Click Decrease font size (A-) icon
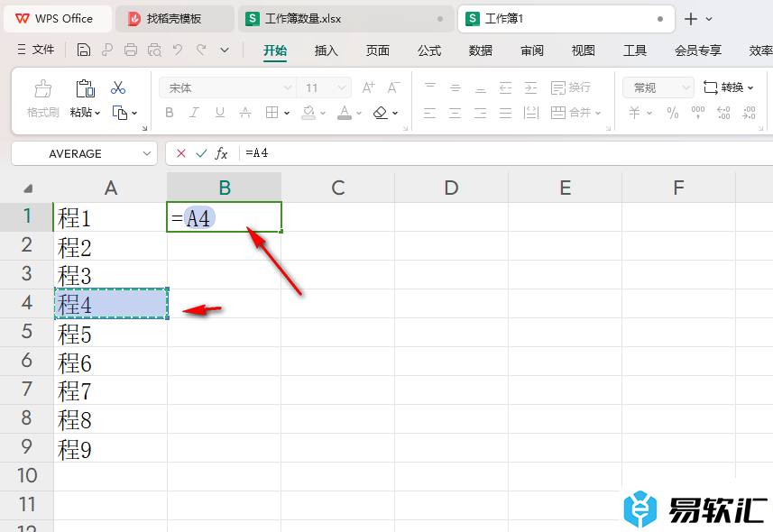Image resolution: width=773 pixels, height=532 pixels. tap(393, 87)
